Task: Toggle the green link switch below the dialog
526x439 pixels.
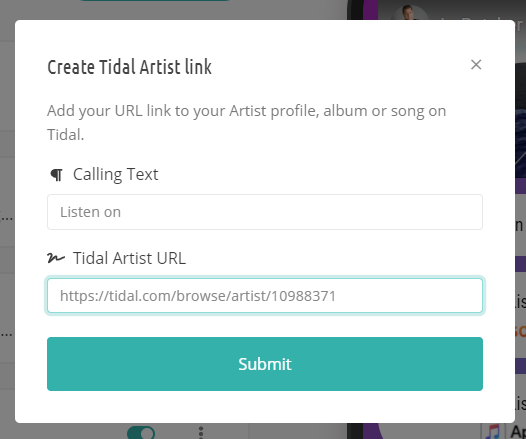Action: click(141, 432)
